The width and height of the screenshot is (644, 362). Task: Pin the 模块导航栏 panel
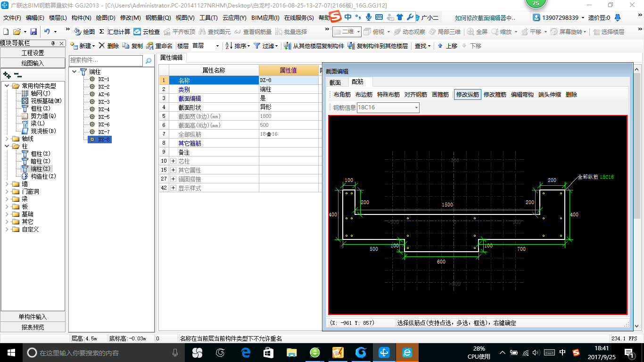(x=53, y=43)
